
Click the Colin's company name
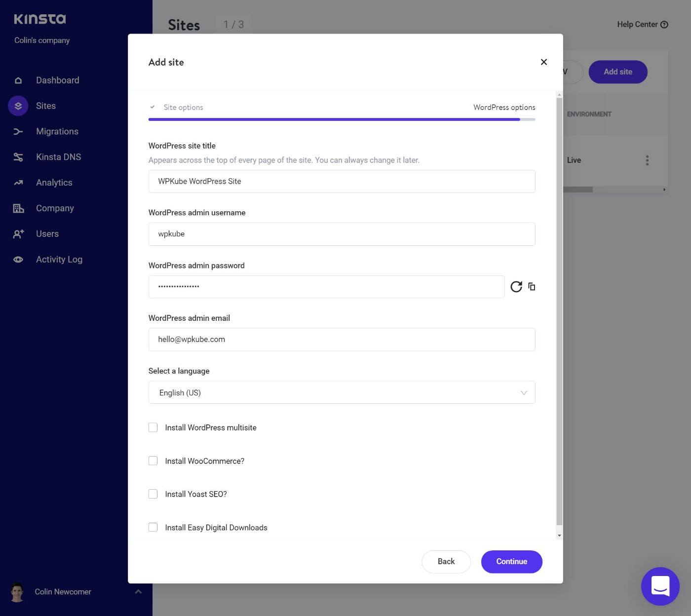click(x=42, y=40)
